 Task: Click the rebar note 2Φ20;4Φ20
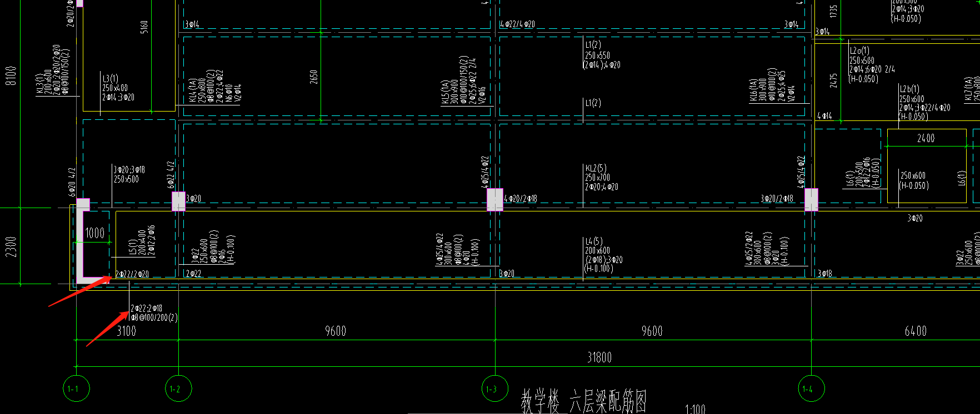pyautogui.click(x=602, y=187)
